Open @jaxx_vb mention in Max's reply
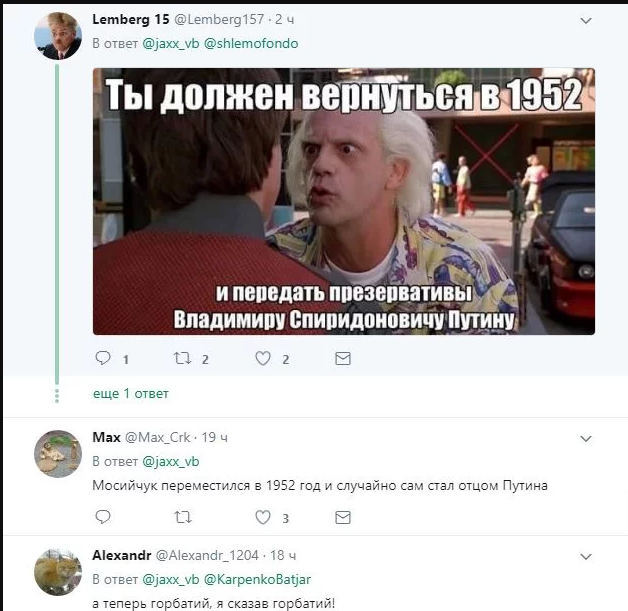The height and width of the screenshot is (611, 628). point(171,461)
